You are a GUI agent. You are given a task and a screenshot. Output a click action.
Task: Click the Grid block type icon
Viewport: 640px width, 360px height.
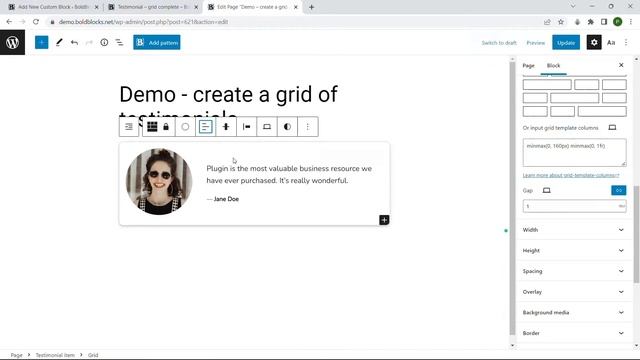pos(152,127)
